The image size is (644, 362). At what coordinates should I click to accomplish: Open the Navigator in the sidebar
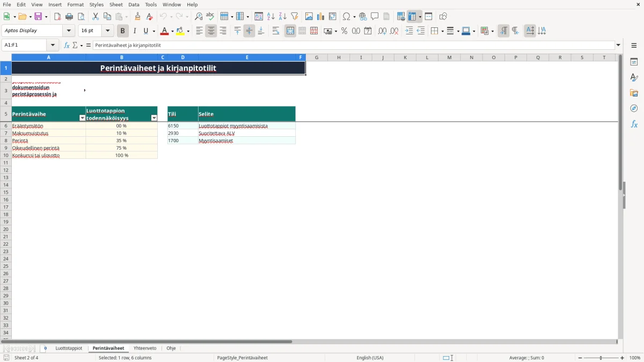point(634,108)
